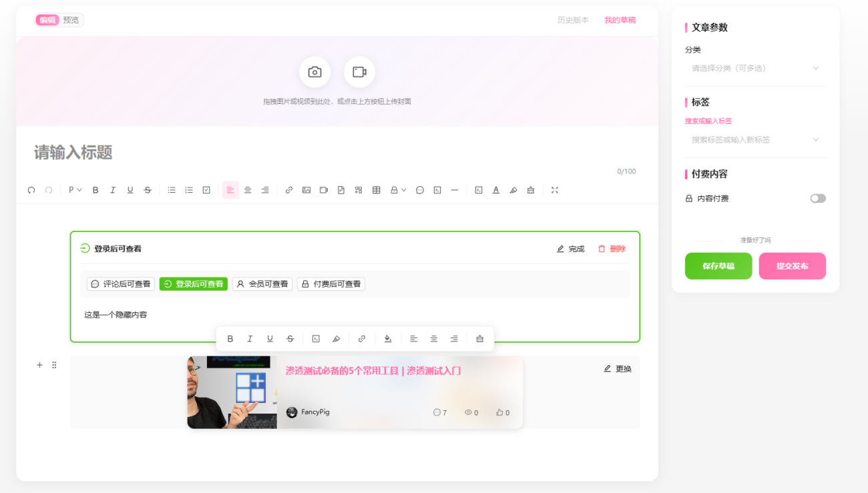
Task: Expand the paragraph style P dropdown
Action: [x=75, y=190]
